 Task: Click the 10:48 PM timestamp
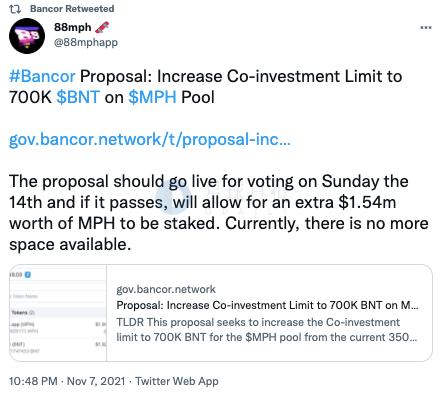(33, 381)
